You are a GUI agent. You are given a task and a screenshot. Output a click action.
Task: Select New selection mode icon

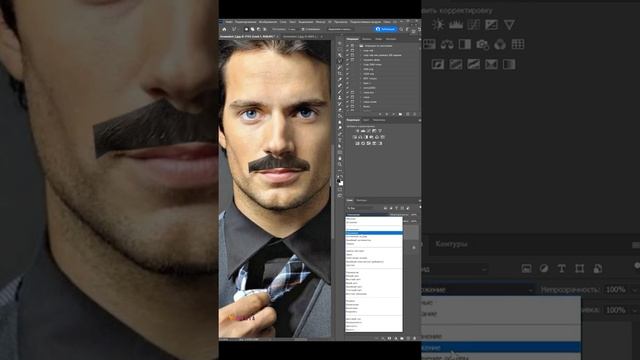tap(246, 29)
